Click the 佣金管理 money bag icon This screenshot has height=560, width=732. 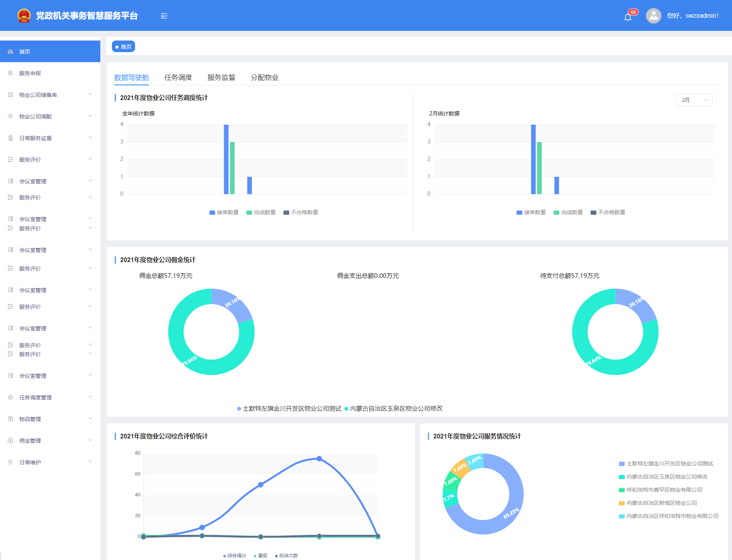10,440
